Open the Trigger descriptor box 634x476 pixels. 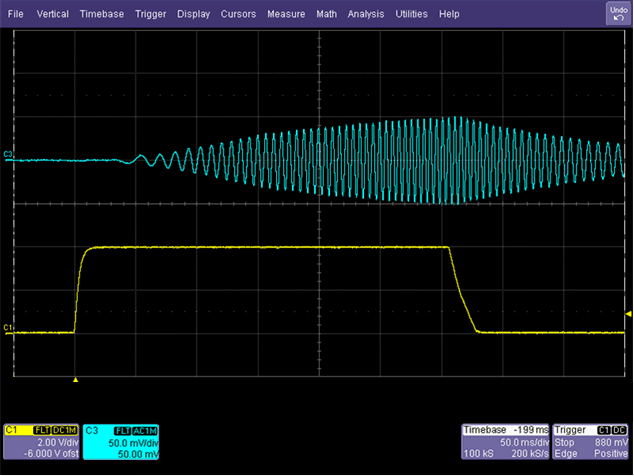pyautogui.click(x=589, y=442)
